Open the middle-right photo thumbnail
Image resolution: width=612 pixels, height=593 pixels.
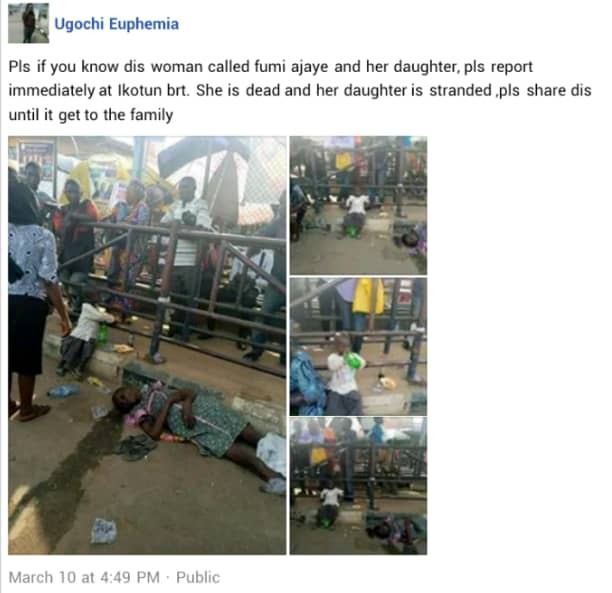358,347
